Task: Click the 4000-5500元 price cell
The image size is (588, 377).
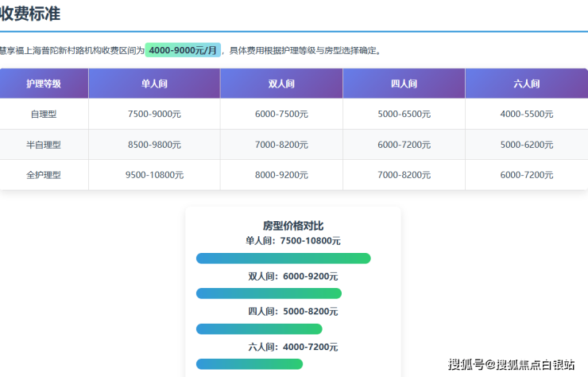Action: point(526,114)
